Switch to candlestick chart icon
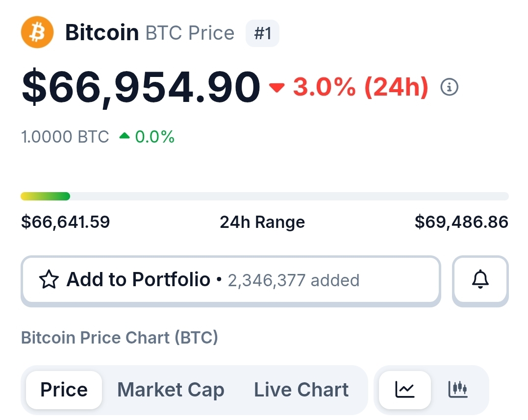Screen dimensions: 528x420 click(x=458, y=390)
